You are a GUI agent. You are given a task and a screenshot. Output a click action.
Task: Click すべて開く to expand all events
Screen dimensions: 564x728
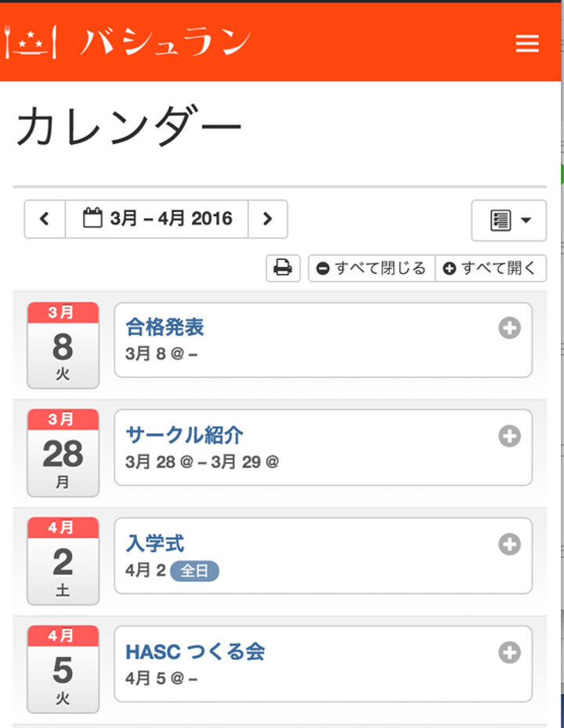(490, 268)
